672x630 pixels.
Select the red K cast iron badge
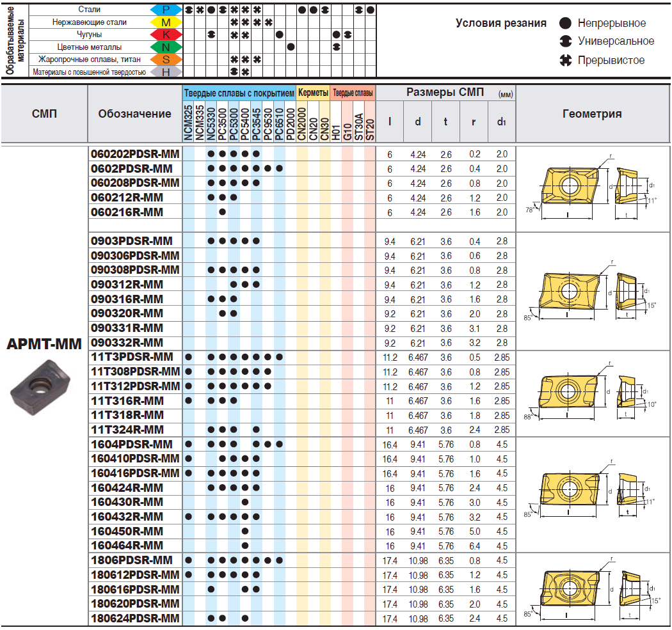tap(165, 35)
